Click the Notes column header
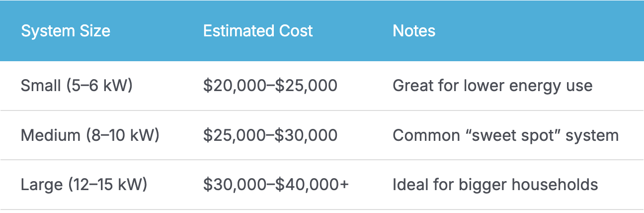The width and height of the screenshot is (644, 213). [x=414, y=31]
